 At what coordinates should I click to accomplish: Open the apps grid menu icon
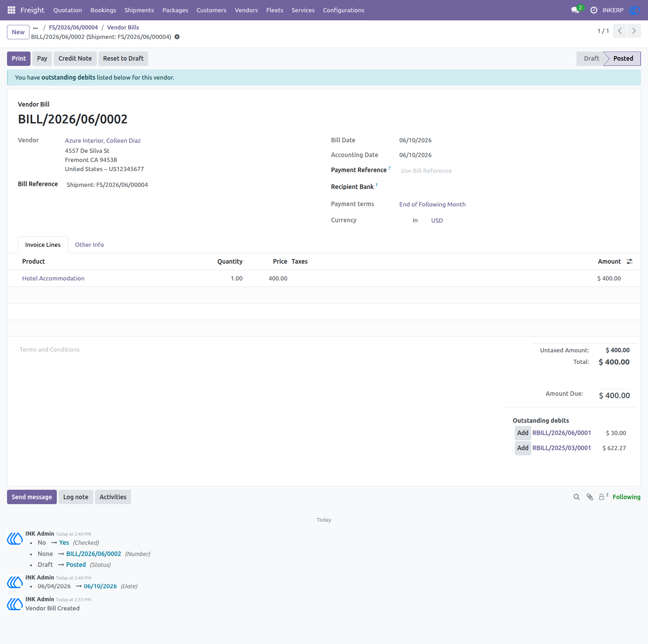coord(11,10)
